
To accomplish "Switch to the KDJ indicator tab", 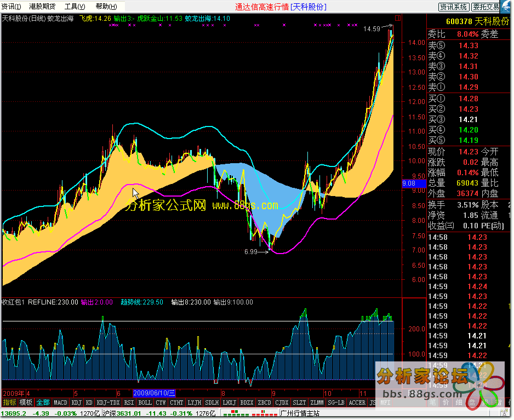I will point(77,402).
